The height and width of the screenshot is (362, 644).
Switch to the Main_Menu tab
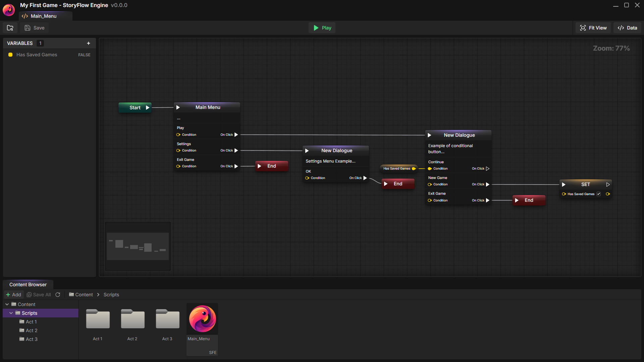(x=43, y=16)
